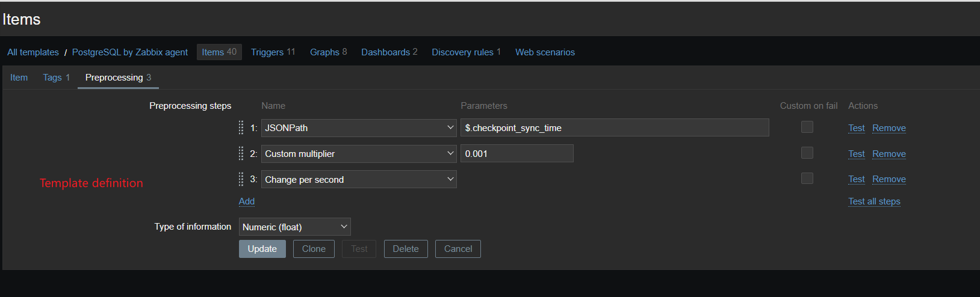Check Custom on fail for Change per second
The image size is (980, 297).
click(x=807, y=179)
